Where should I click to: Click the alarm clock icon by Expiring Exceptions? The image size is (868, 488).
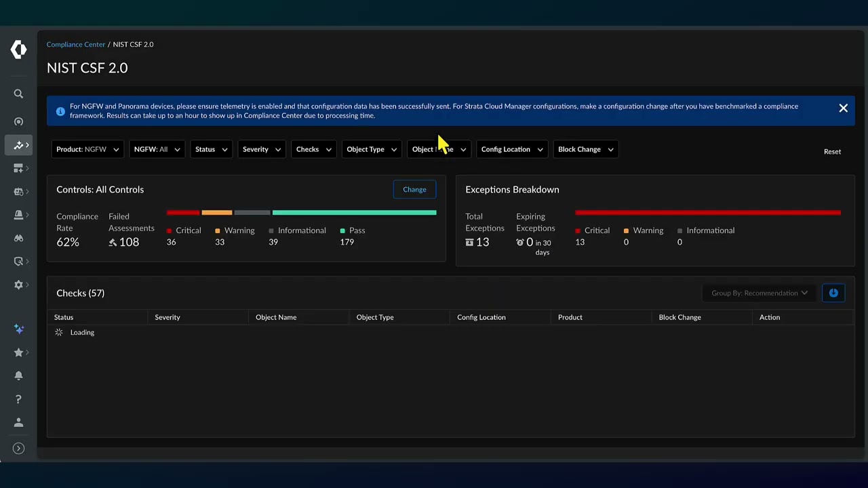520,242
